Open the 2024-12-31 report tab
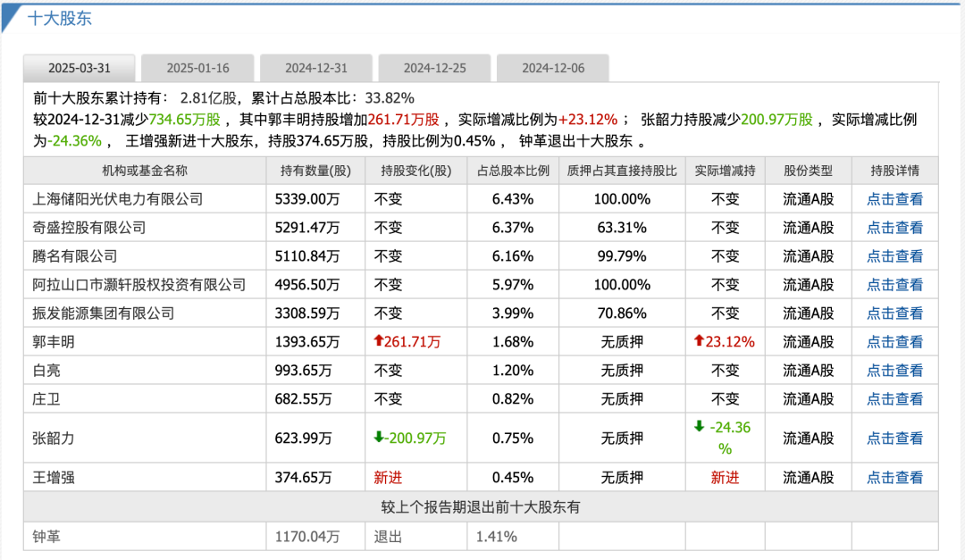The image size is (965, 560). click(x=315, y=68)
